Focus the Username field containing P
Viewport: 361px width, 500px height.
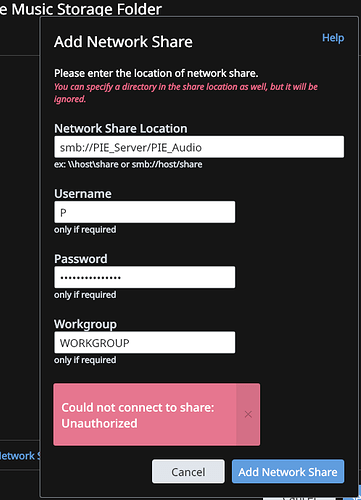[x=145, y=212]
